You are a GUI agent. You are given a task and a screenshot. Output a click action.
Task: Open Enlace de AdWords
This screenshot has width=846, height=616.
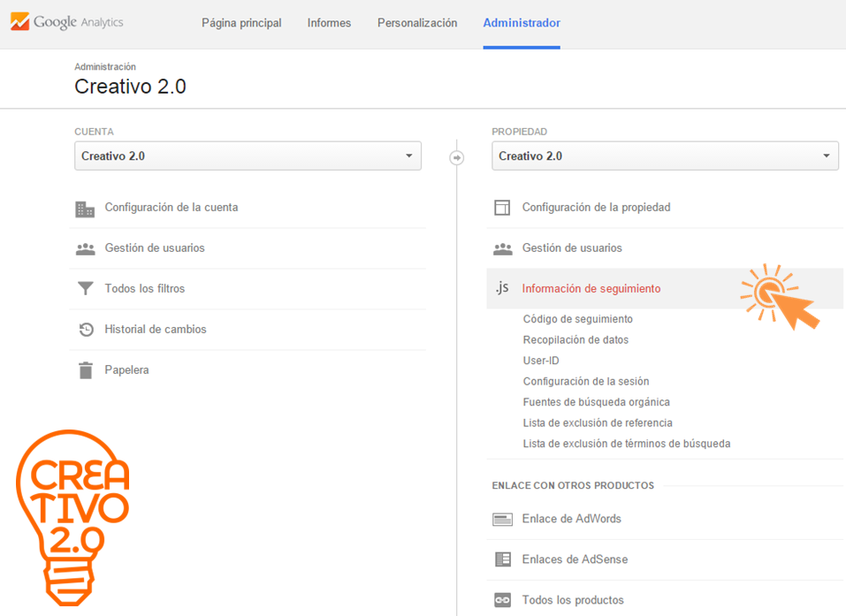click(571, 519)
